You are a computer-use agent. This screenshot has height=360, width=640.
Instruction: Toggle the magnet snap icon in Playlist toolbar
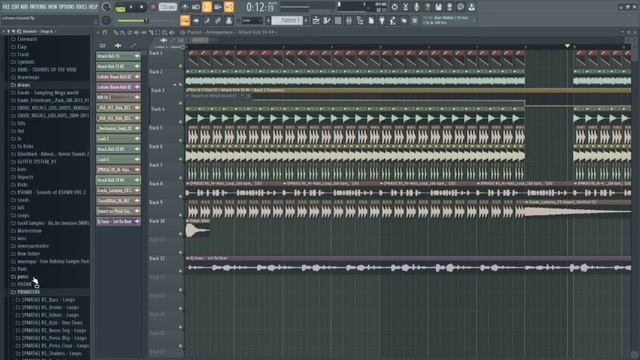click(x=105, y=32)
